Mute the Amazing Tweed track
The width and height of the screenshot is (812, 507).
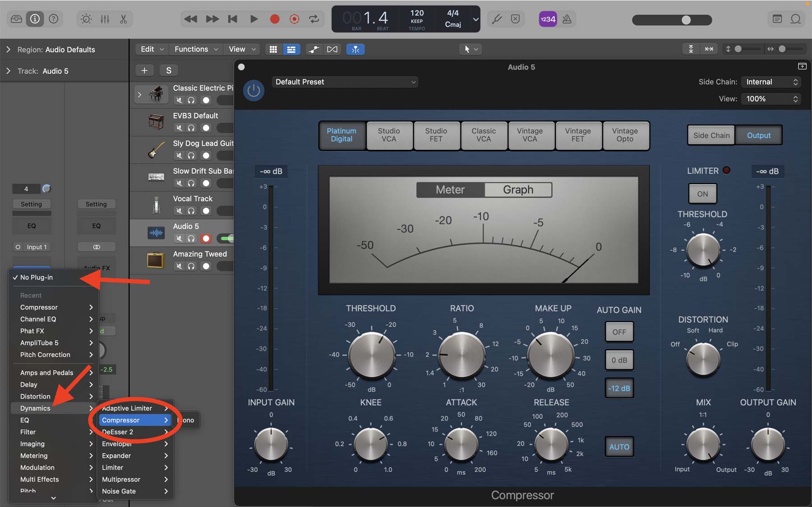click(179, 266)
